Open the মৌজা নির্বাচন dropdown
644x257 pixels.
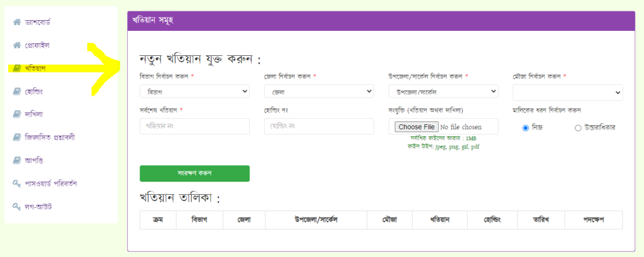coord(568,92)
